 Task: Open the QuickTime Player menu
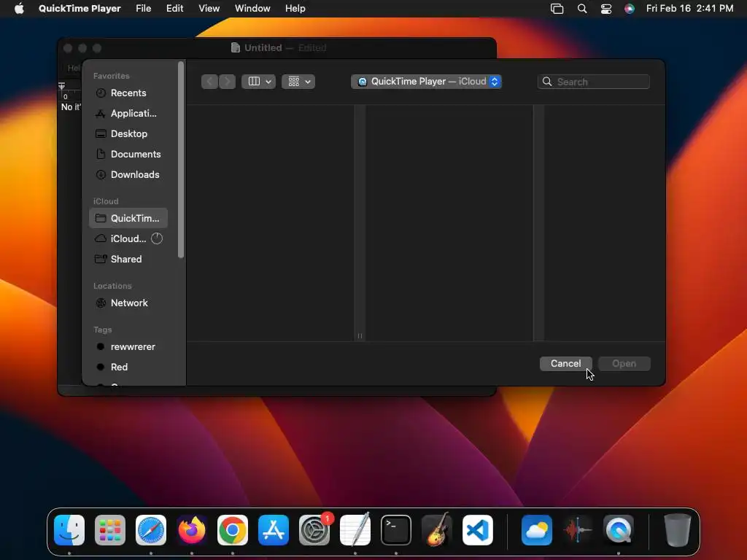click(80, 9)
